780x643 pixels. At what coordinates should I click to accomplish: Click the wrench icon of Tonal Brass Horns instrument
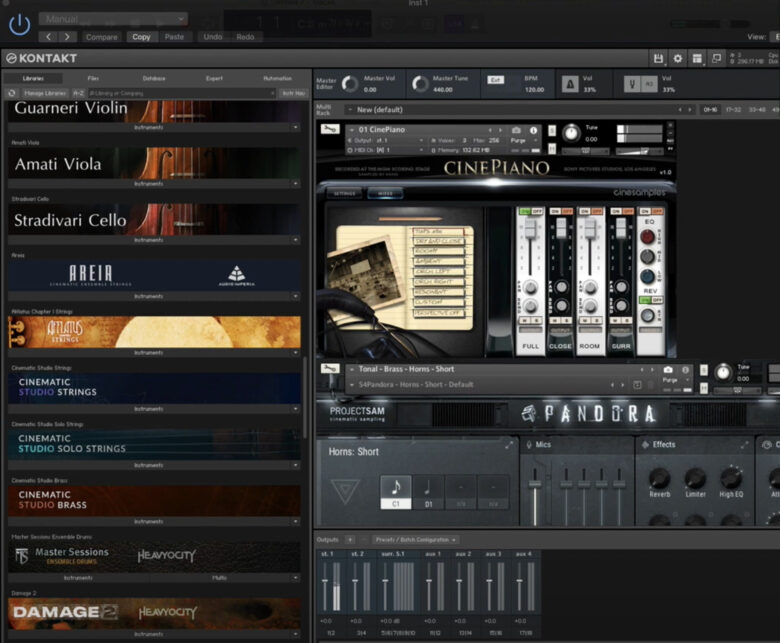330,368
